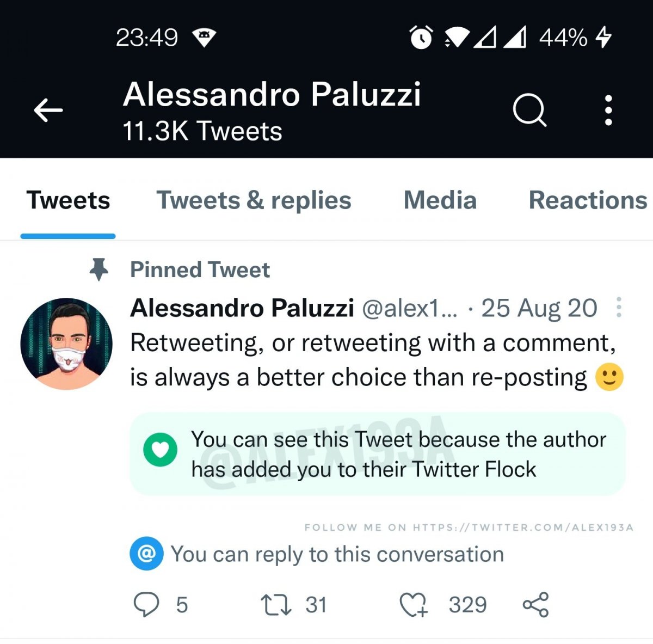This screenshot has height=644, width=653.
Task: Switch to Tweets & replies tab
Action: tap(254, 200)
